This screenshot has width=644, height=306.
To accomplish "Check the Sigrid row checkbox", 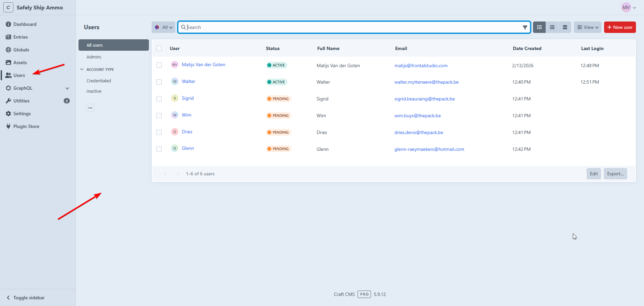I will (x=159, y=99).
